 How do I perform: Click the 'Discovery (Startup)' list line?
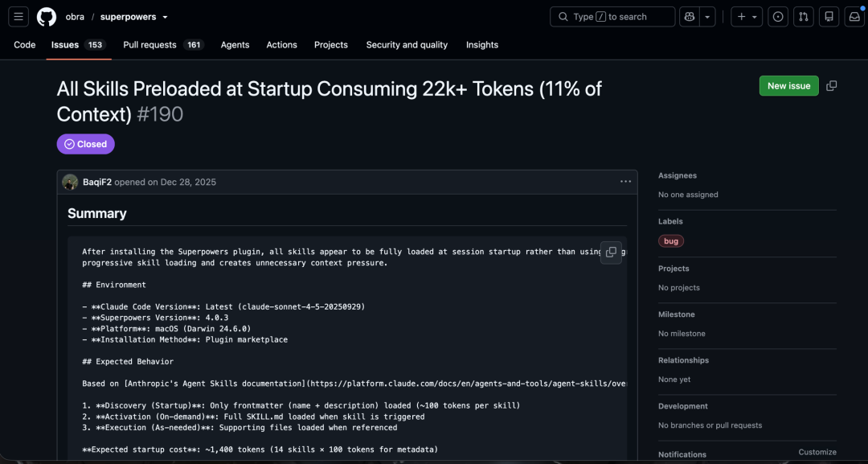301,406
